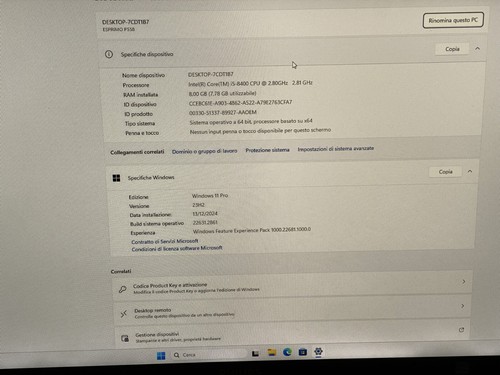Open Contratto di Servizi Microsoft link

pos(165,241)
